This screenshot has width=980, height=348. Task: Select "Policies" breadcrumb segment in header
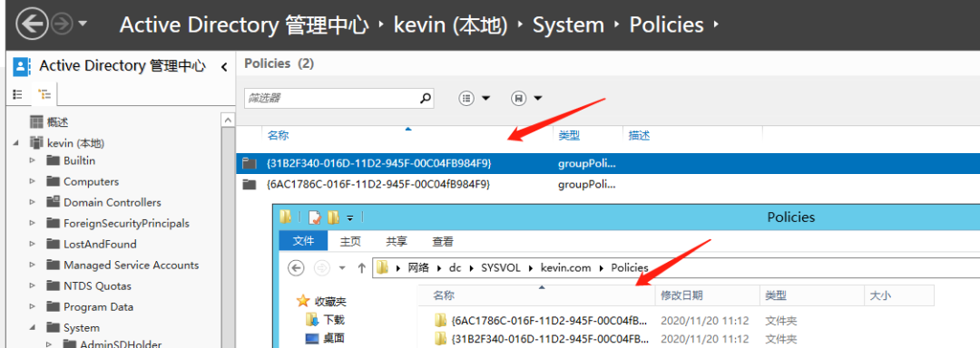click(x=666, y=25)
